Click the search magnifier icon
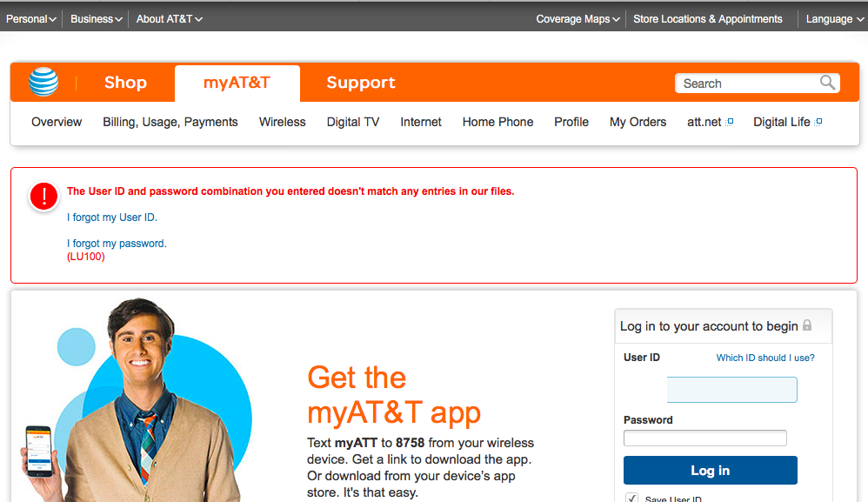This screenshot has height=502, width=868. pos(828,83)
